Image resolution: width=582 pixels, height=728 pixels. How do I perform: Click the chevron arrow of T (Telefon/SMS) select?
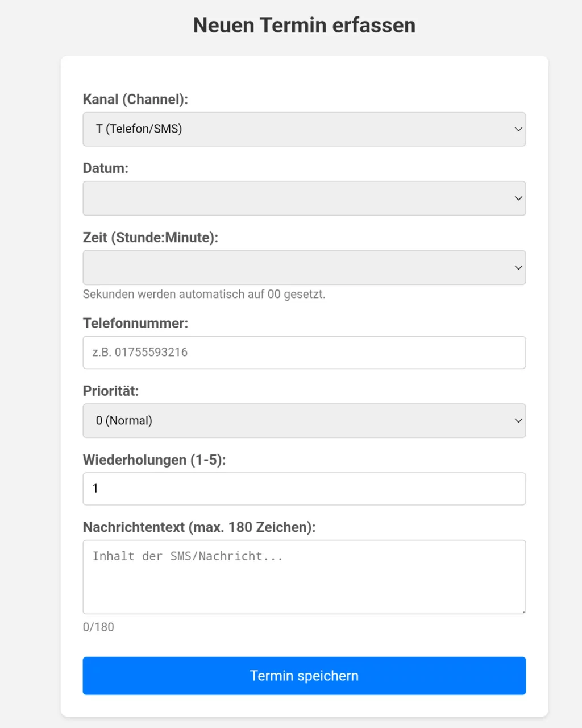pos(518,129)
